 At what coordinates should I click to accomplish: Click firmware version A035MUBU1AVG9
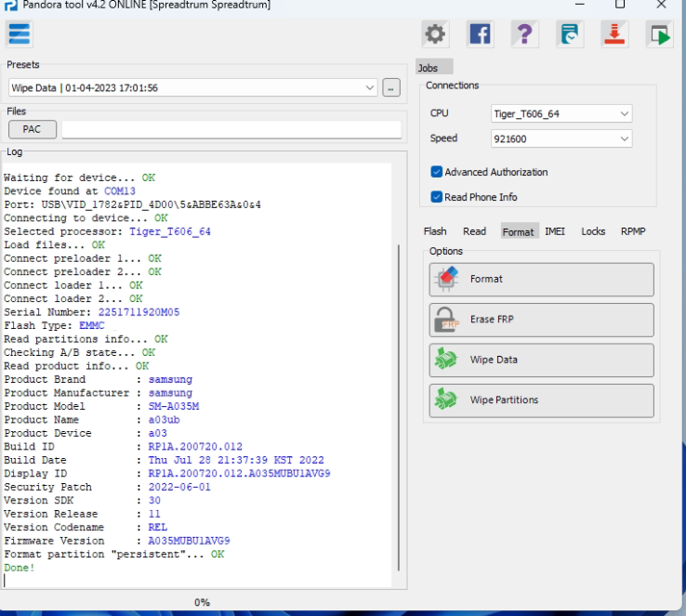pos(189,541)
